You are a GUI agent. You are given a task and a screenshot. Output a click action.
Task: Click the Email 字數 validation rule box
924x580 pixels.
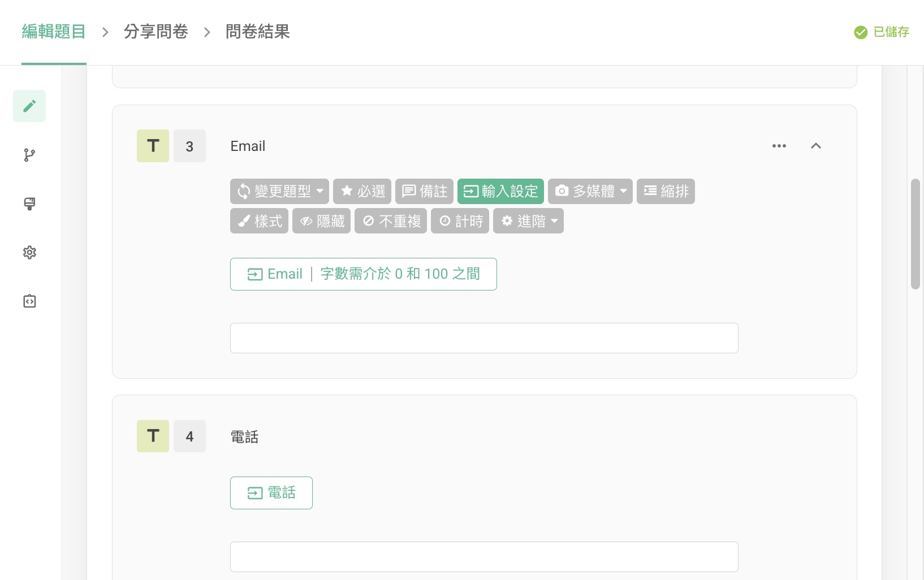364,274
